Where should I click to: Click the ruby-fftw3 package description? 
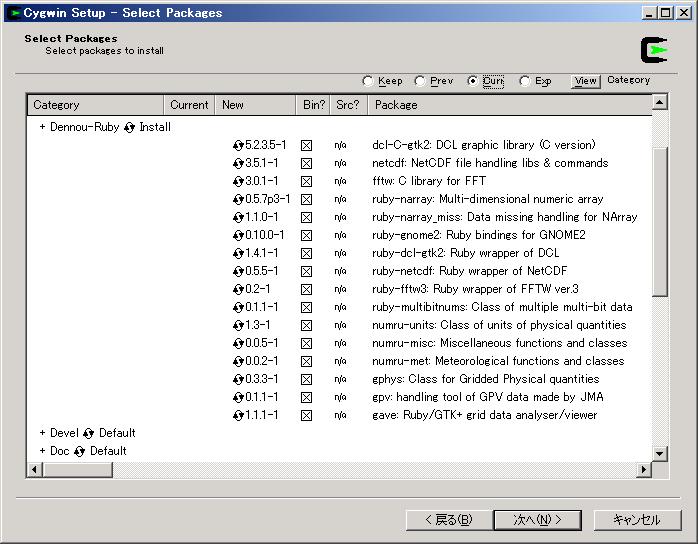(475, 289)
